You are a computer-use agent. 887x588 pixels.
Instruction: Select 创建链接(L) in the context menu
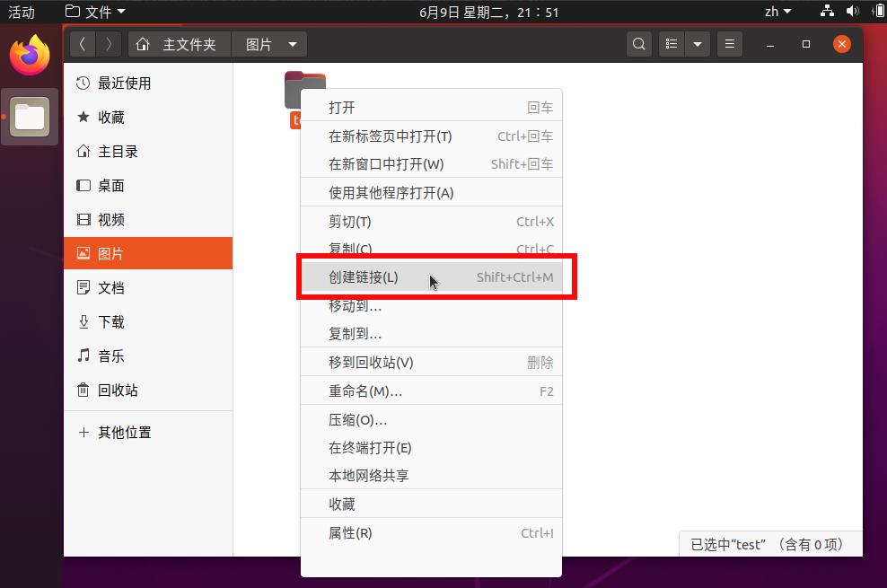click(364, 277)
